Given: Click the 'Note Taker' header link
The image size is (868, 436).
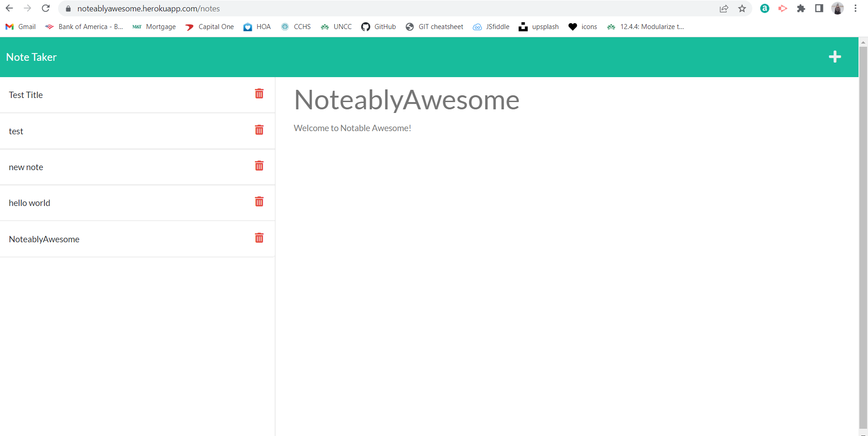Looking at the screenshot, I should point(31,57).
